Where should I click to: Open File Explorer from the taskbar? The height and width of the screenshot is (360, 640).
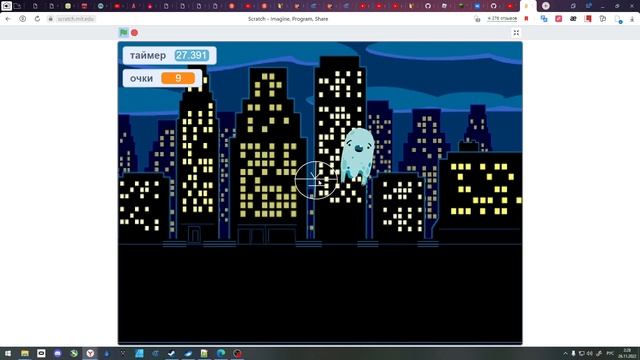coord(25,353)
